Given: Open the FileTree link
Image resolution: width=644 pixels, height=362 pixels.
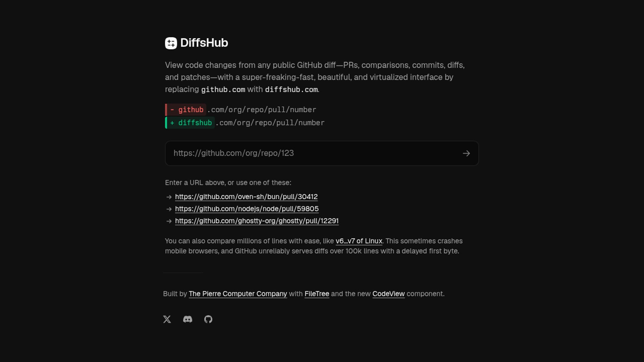Looking at the screenshot, I should click(317, 294).
